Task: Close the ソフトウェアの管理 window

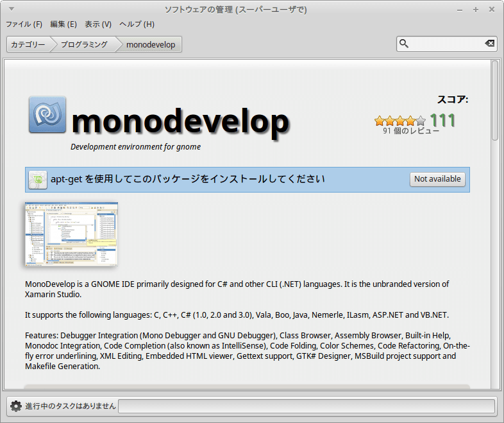Action: point(491,10)
